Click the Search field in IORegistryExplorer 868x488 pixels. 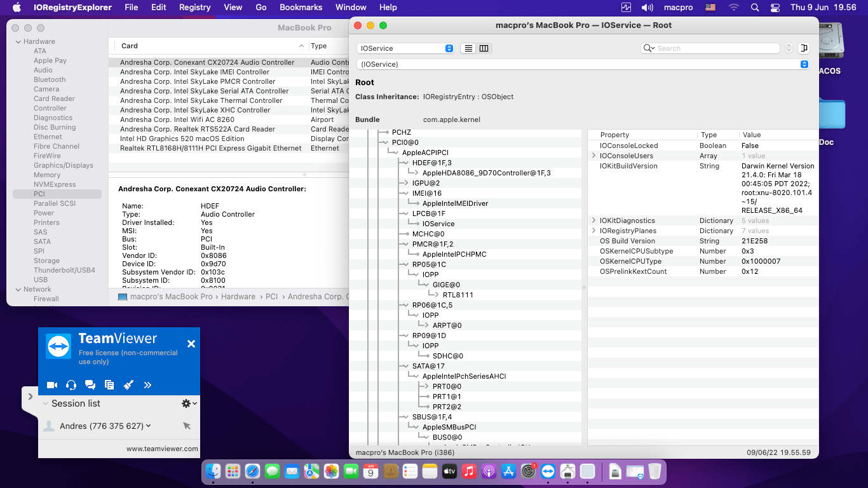tap(710, 48)
